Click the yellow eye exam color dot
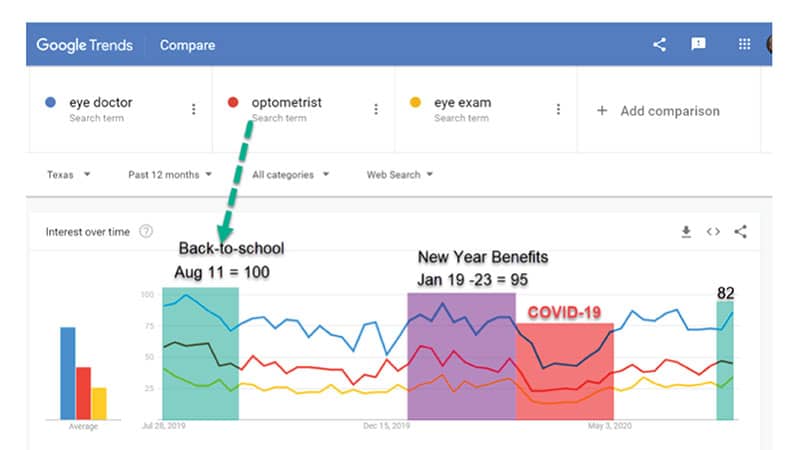This screenshot has width=800, height=450. click(x=415, y=102)
